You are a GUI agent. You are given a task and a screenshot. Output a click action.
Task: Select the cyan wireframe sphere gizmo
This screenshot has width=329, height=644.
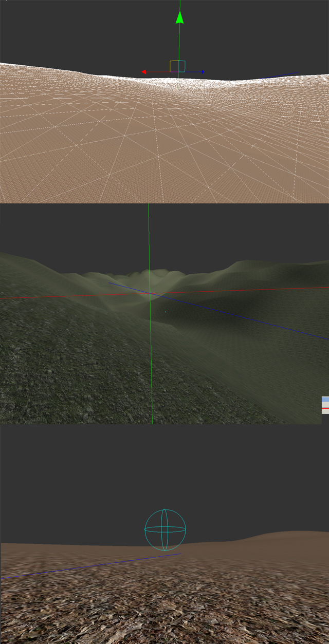tap(164, 529)
